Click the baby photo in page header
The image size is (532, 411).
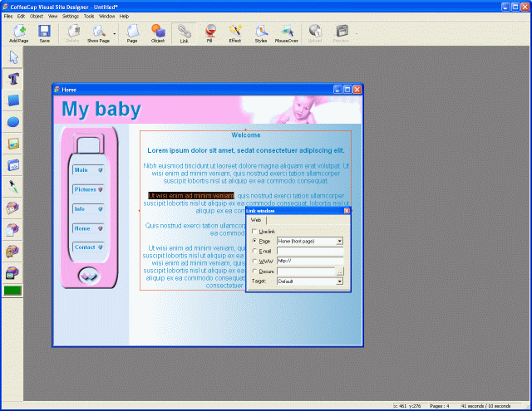pos(300,110)
